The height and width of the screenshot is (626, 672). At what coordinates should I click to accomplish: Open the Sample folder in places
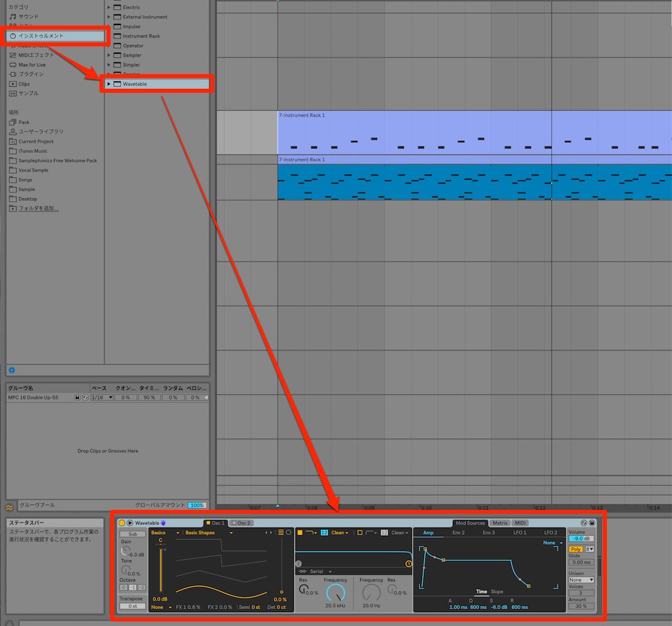22,190
